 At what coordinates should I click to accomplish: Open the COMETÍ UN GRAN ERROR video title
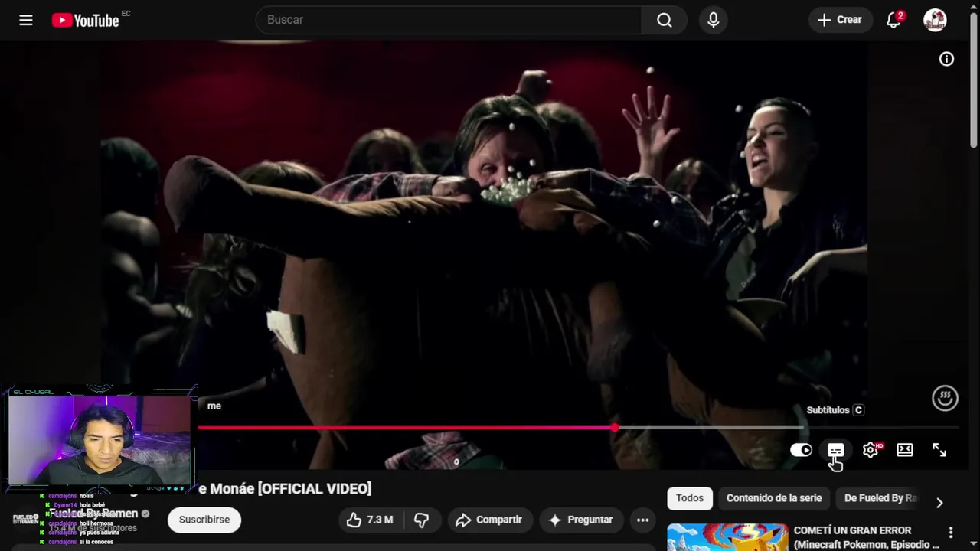tap(865, 537)
